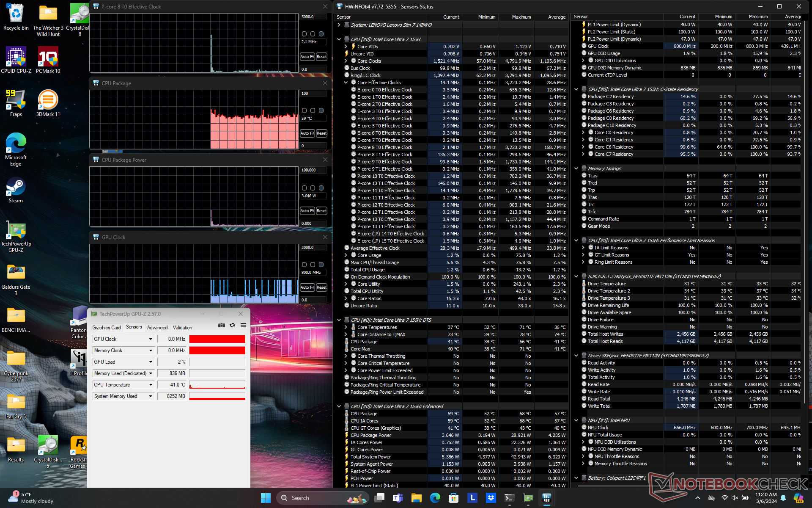Click Auto Fit in GPU Clock graph
The image size is (812, 508).
coord(307,287)
